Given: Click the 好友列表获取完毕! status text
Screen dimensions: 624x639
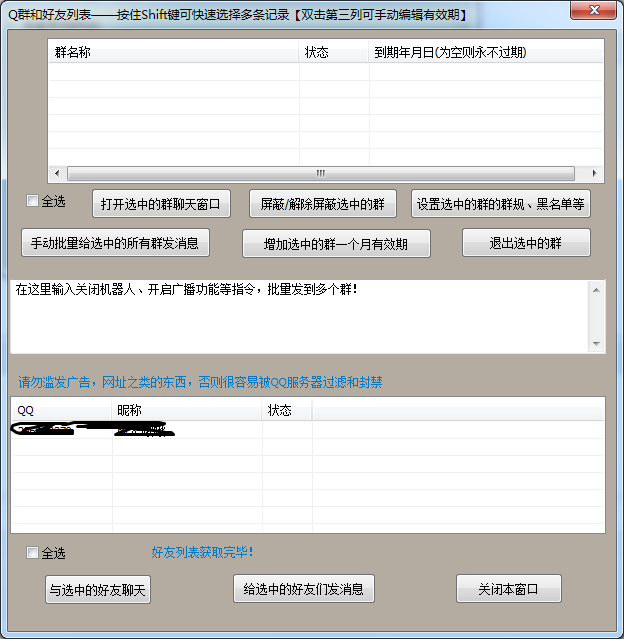Looking at the screenshot, I should (203, 552).
